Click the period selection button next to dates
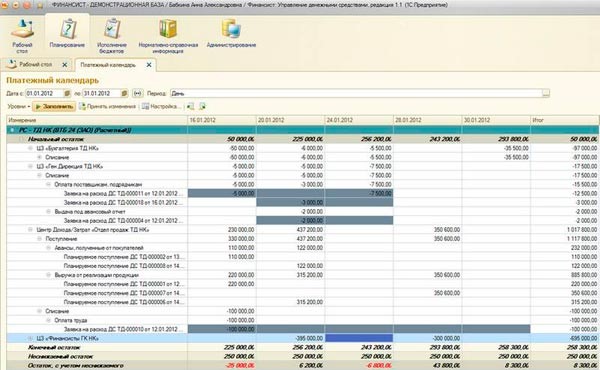The width and height of the screenshot is (600, 370). 138,93
